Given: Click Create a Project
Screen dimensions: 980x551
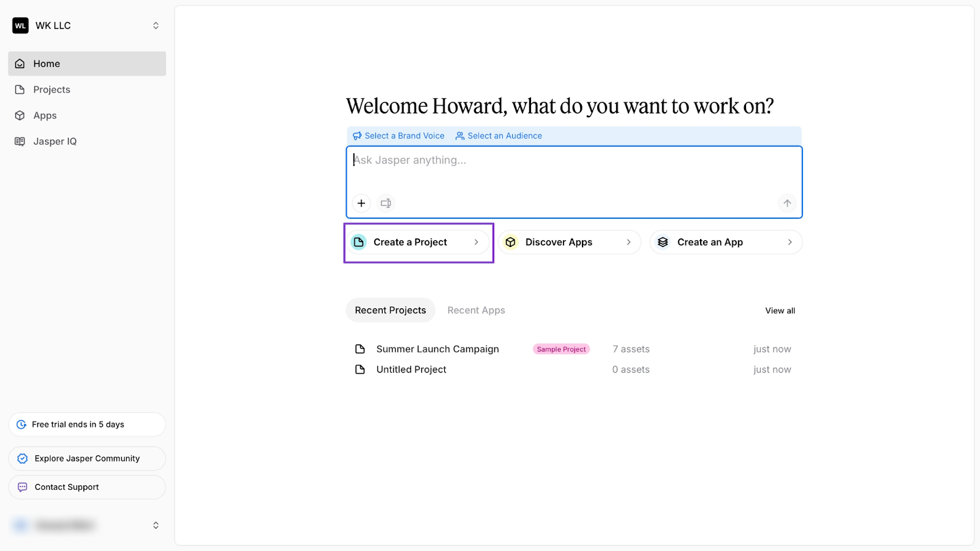Looking at the screenshot, I should point(418,243).
